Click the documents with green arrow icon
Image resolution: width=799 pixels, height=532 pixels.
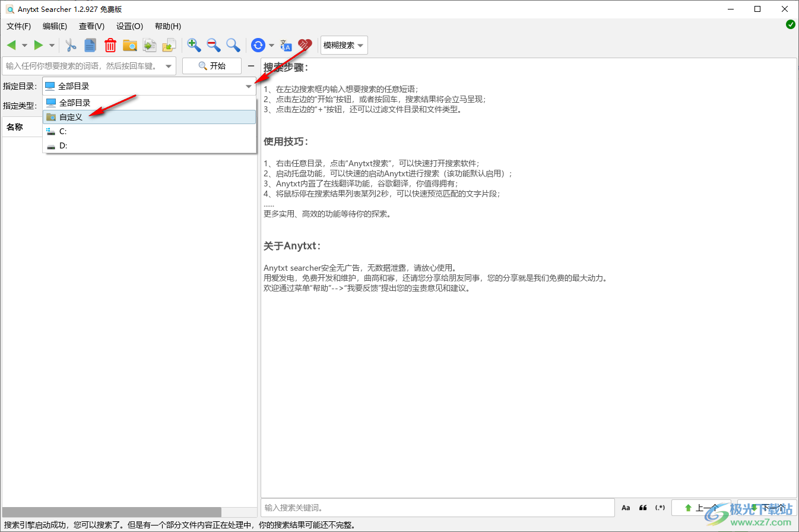[150, 45]
